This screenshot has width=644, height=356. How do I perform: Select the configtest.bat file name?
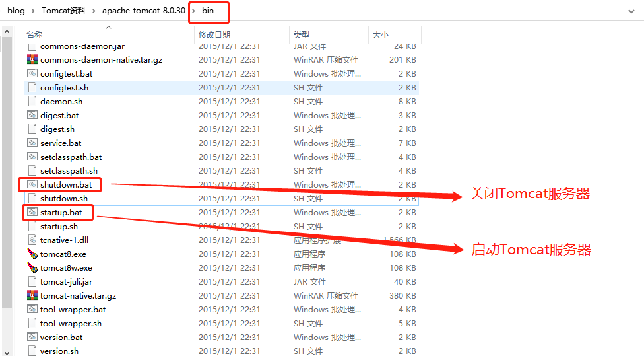(67, 73)
